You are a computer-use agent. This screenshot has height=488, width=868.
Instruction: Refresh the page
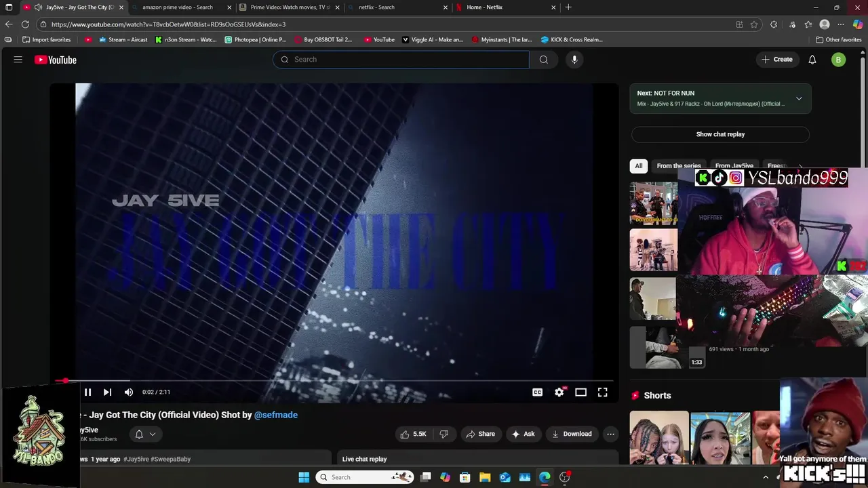[25, 24]
